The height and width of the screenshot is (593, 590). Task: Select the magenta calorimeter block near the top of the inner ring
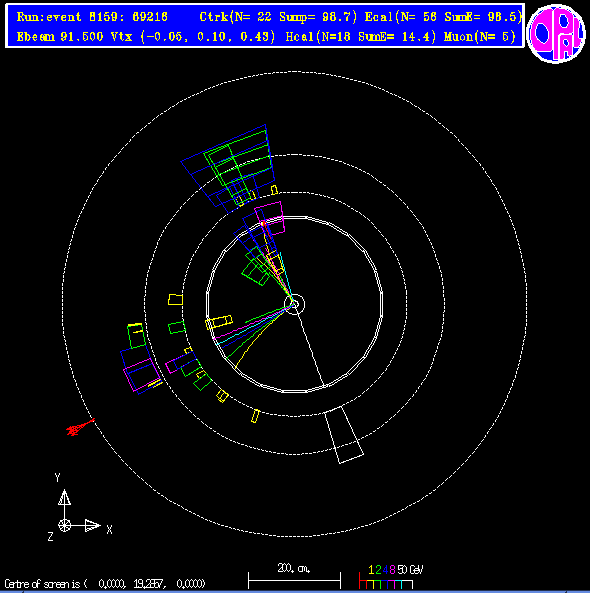[x=270, y=218]
